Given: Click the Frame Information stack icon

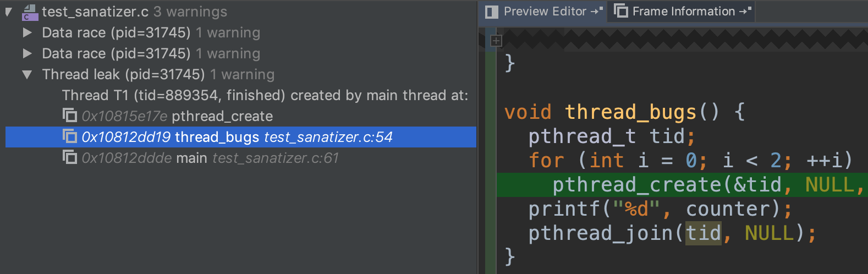Looking at the screenshot, I should coord(620,11).
